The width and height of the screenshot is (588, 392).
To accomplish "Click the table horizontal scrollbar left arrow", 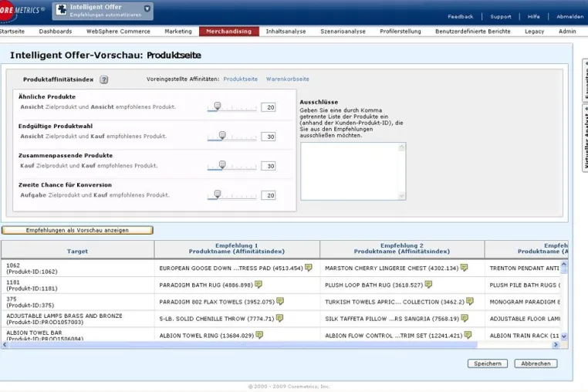I will point(5,345).
